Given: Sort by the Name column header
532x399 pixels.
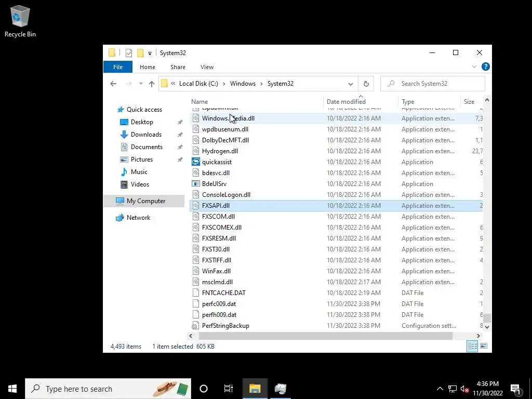Looking at the screenshot, I should (256, 101).
